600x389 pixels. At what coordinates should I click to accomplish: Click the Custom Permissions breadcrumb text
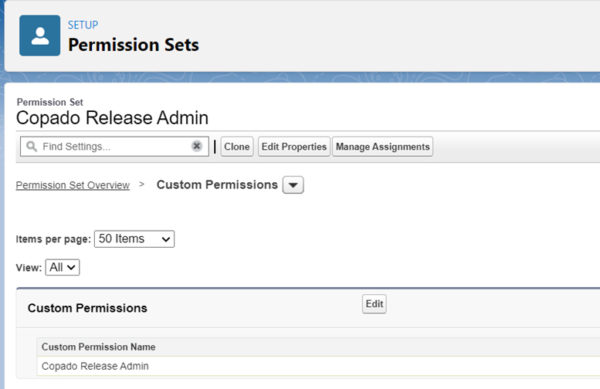(217, 185)
